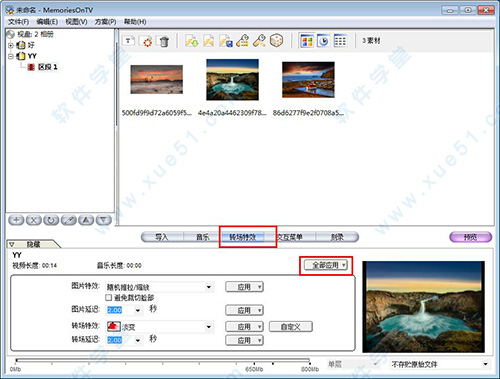The height and width of the screenshot is (379, 500).
Task: Click the purple 预览 preview button
Action: coord(470,237)
